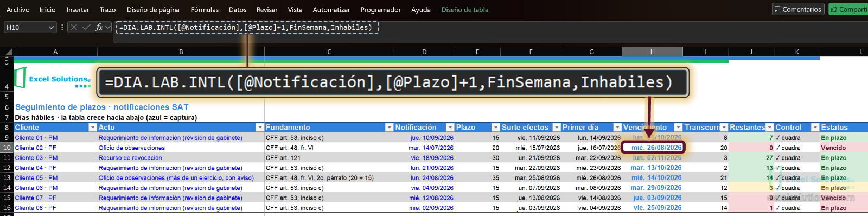The image size is (868, 216).
Task: Select cell 'Cliente 08 · PF'
Action: tap(55, 208)
